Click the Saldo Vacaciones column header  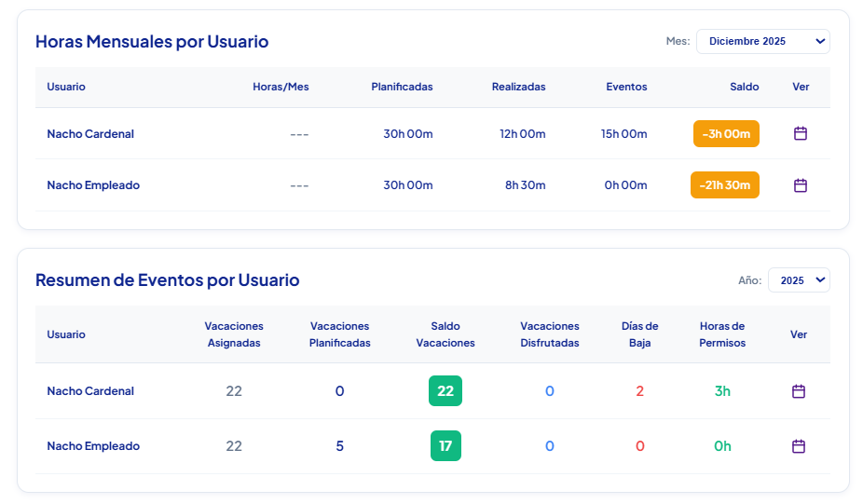point(445,334)
